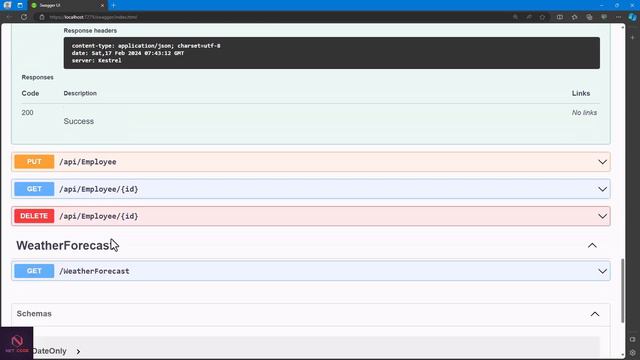Image resolution: width=640 pixels, height=360 pixels.
Task: Click the Links column header
Action: [x=581, y=93]
